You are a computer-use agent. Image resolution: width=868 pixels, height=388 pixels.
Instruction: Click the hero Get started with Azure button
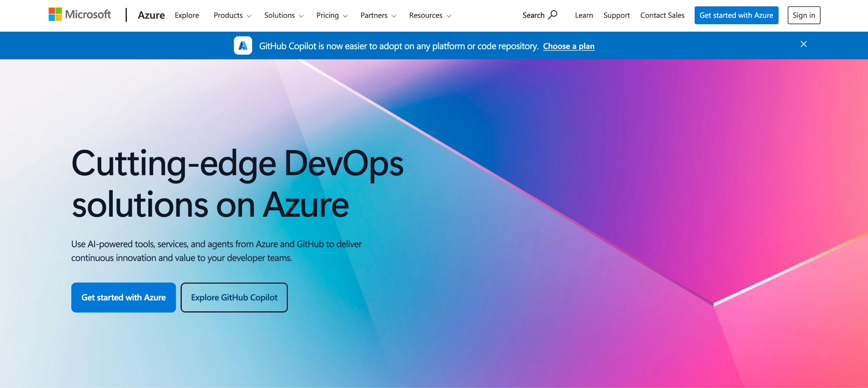pos(124,298)
